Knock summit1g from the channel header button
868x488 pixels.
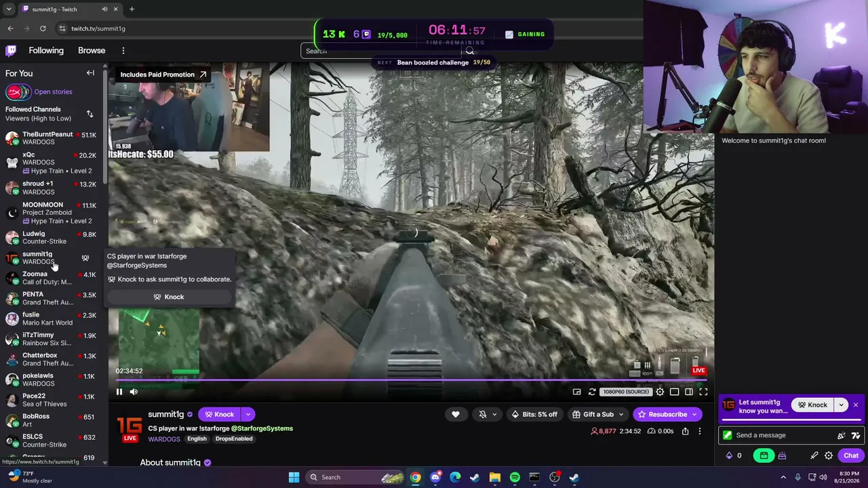coord(220,414)
